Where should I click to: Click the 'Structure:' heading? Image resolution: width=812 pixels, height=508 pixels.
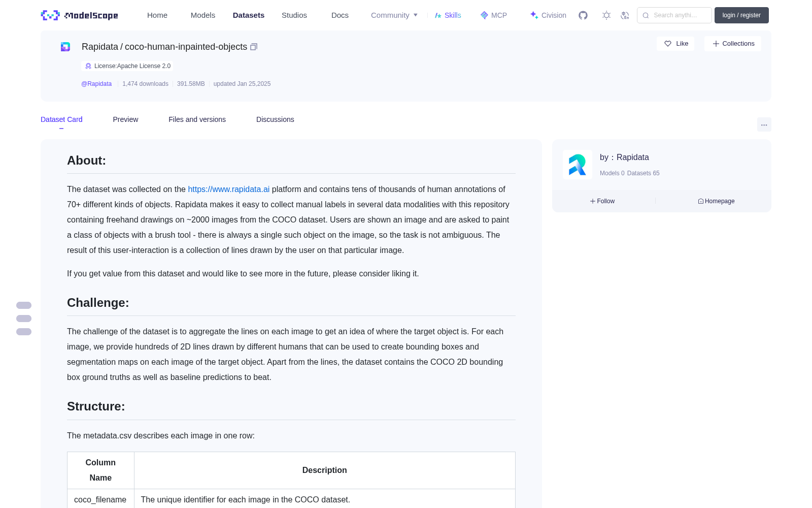point(96,406)
